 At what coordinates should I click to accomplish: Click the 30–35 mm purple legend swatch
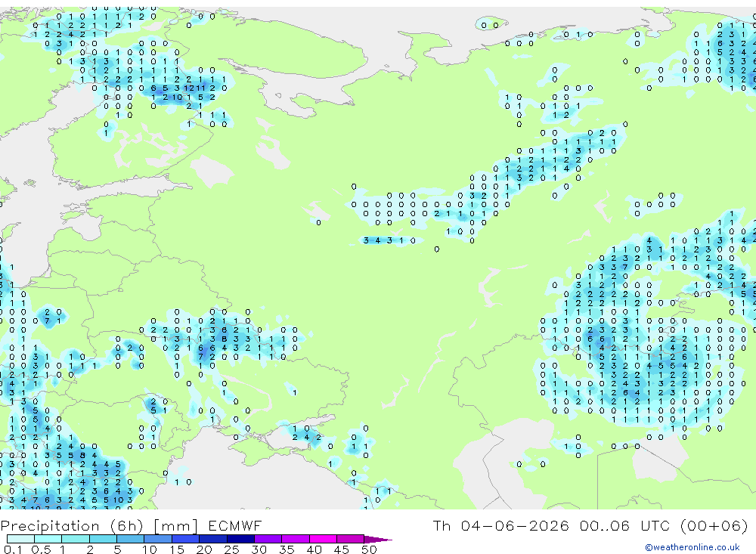268,539
